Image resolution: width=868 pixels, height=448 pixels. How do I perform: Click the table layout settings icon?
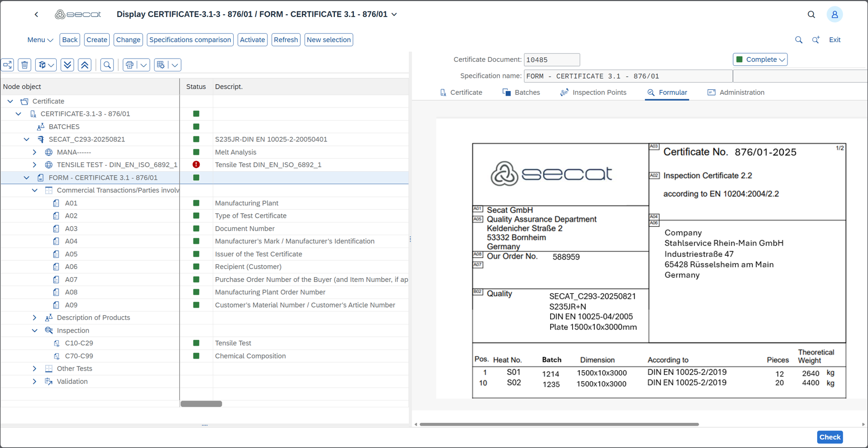coord(161,65)
